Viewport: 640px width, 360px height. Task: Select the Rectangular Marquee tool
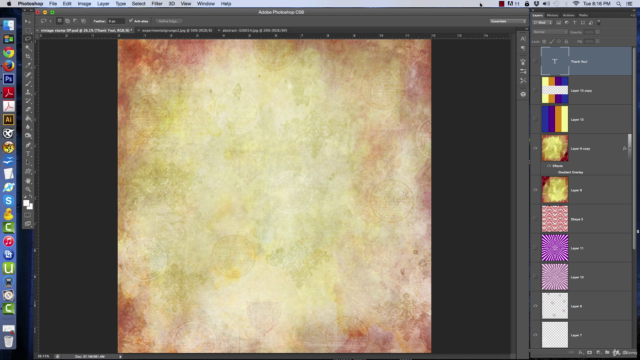point(28,30)
